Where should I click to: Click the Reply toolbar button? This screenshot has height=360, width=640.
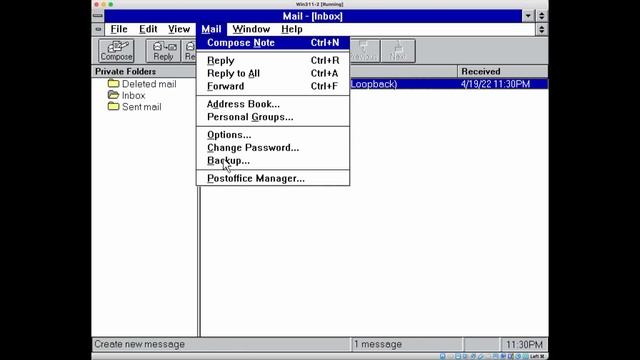pyautogui.click(x=163, y=51)
